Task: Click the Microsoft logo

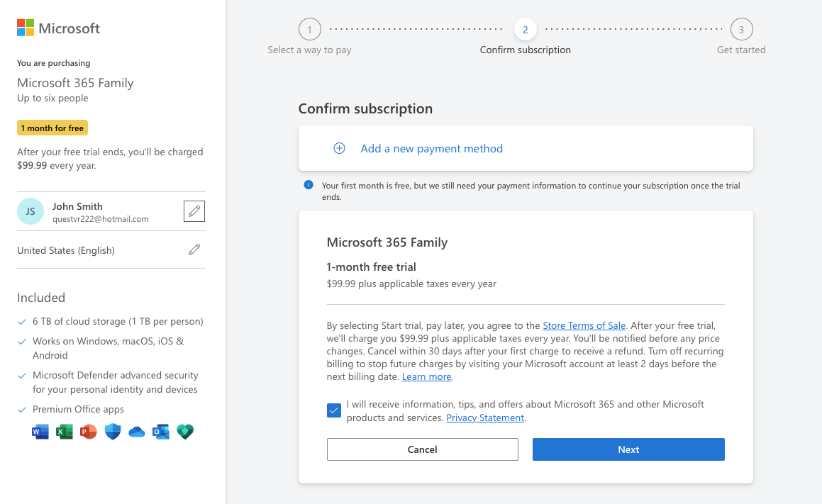Action: point(58,28)
